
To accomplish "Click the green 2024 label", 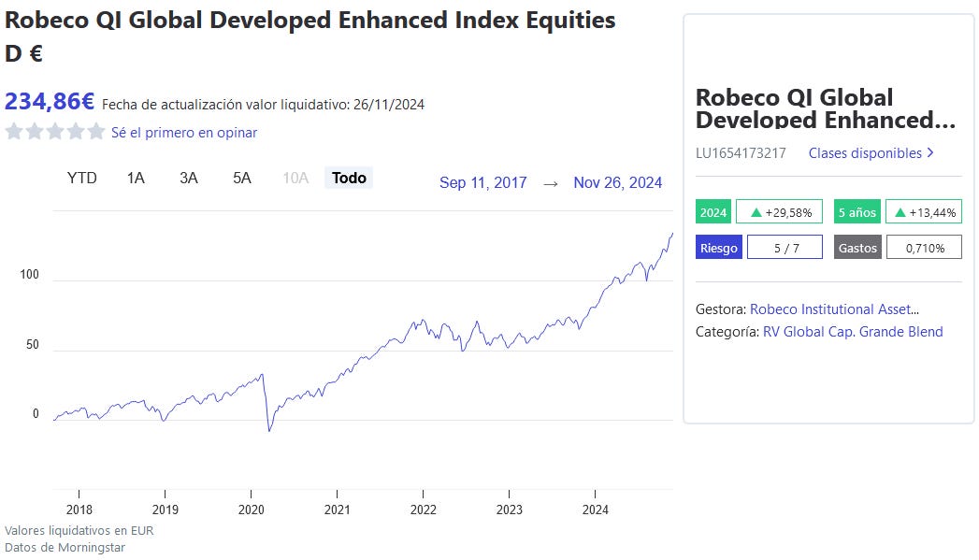I will pos(713,212).
